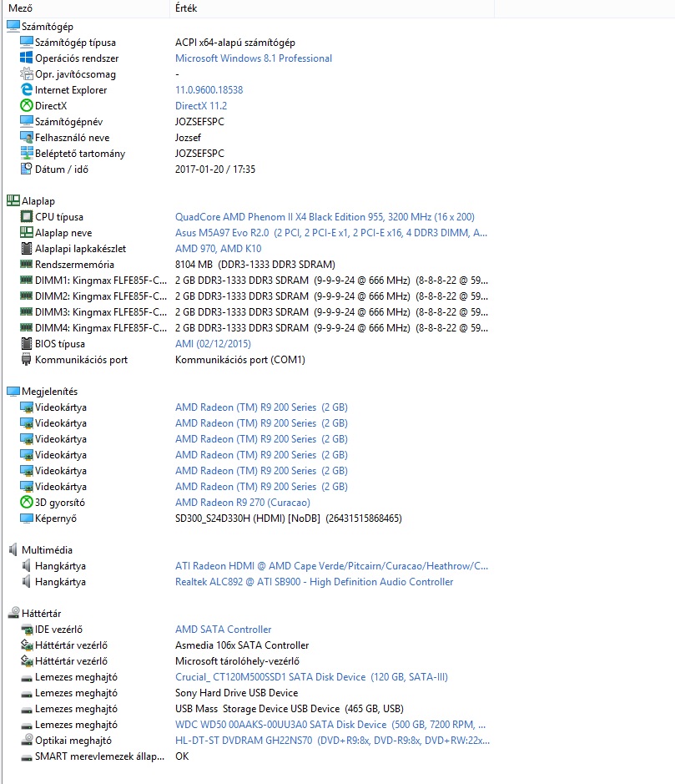The height and width of the screenshot is (784, 675).
Task: Select the Asmedia 106x SATA Controller value
Action: click(x=242, y=645)
